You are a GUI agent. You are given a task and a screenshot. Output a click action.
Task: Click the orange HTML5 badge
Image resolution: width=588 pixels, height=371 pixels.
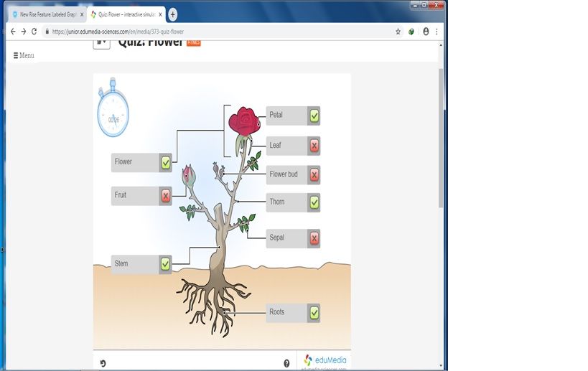[194, 42]
